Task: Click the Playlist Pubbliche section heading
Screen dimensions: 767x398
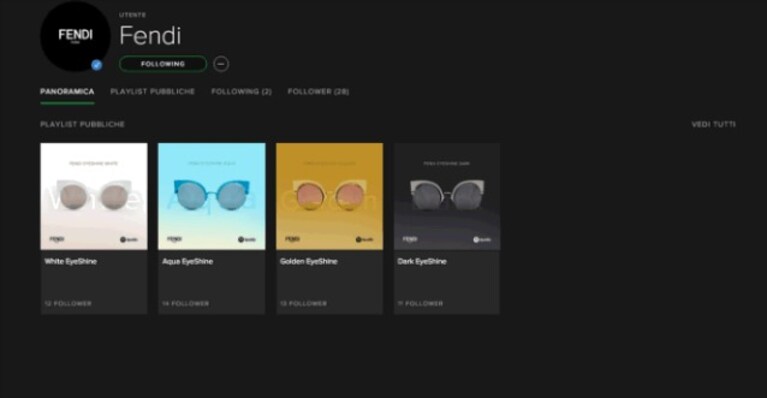Action: (x=82, y=124)
